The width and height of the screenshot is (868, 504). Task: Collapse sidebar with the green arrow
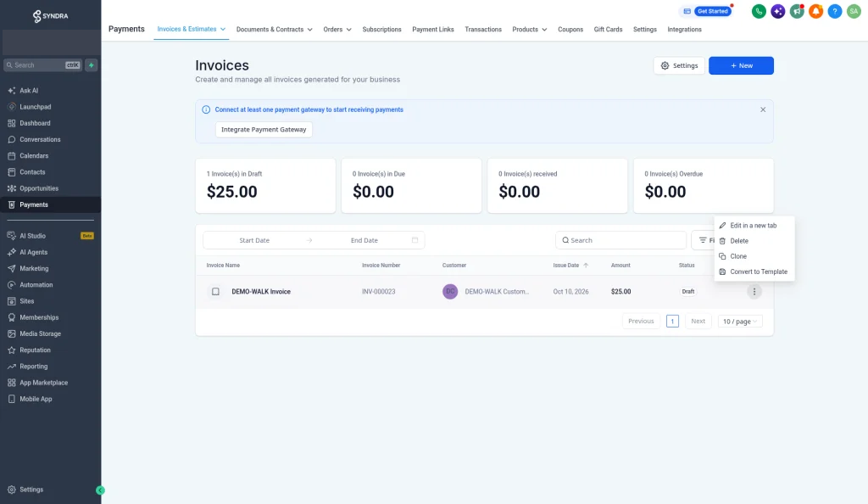100,490
